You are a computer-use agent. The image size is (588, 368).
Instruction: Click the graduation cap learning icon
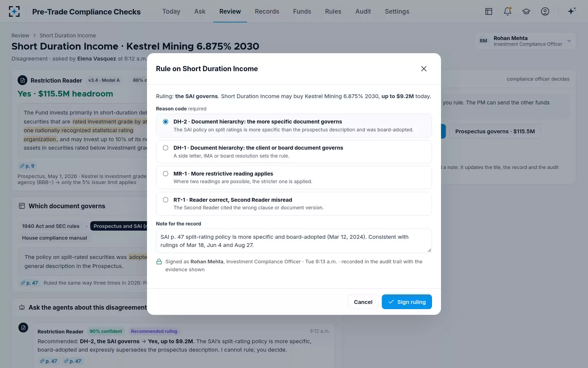526,11
